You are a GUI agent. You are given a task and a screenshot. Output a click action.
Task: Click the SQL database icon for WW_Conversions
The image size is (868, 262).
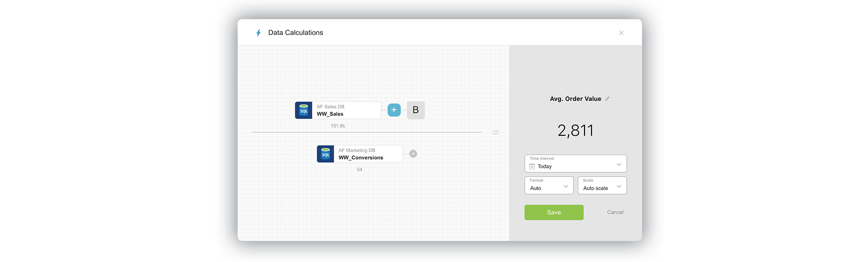point(325,154)
